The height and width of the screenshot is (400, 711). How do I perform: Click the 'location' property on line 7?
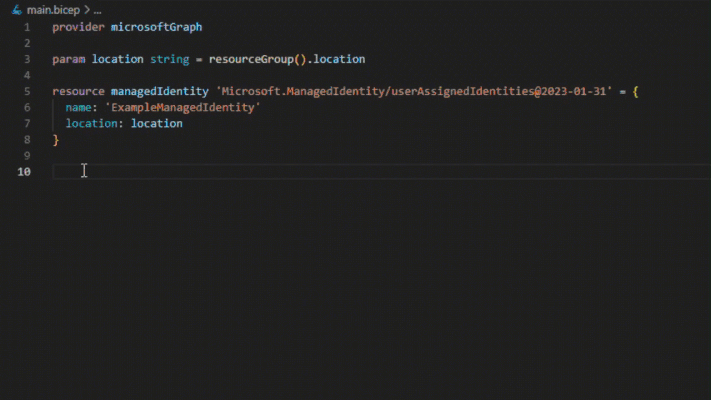point(91,123)
